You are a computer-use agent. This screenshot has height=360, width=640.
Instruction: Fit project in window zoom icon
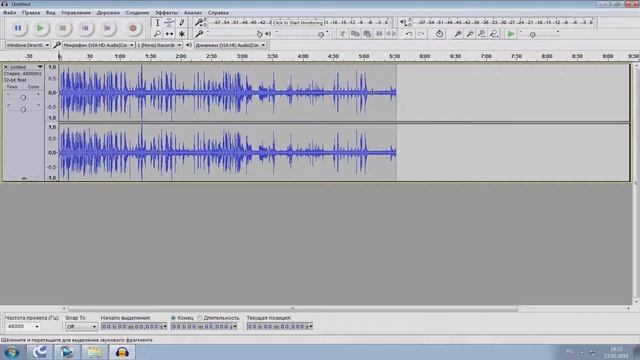click(x=494, y=34)
